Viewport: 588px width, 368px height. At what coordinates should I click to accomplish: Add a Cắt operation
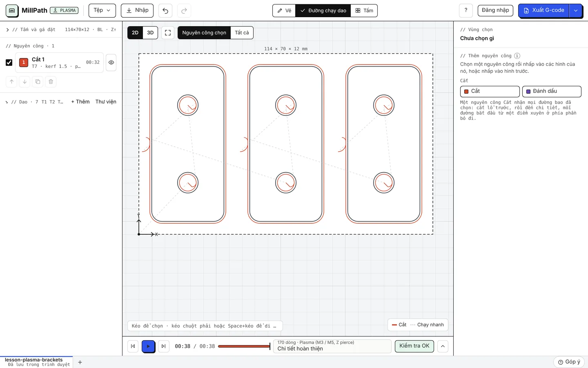coord(490,91)
